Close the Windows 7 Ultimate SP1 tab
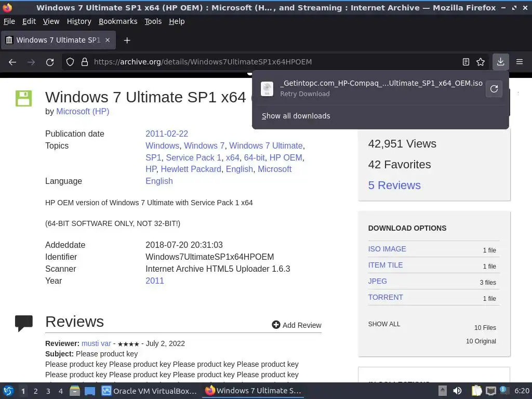Screen dimensions: 532x399 coord(108,40)
